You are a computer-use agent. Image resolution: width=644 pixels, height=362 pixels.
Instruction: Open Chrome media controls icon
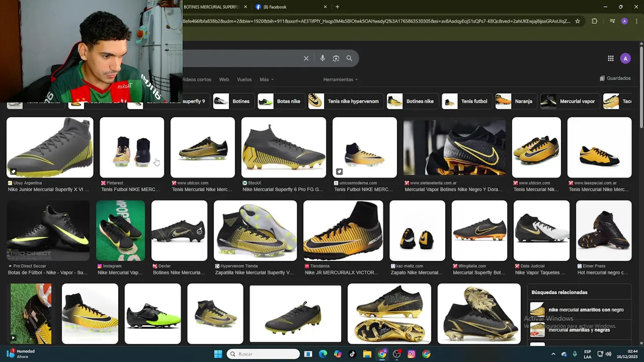(x=612, y=21)
